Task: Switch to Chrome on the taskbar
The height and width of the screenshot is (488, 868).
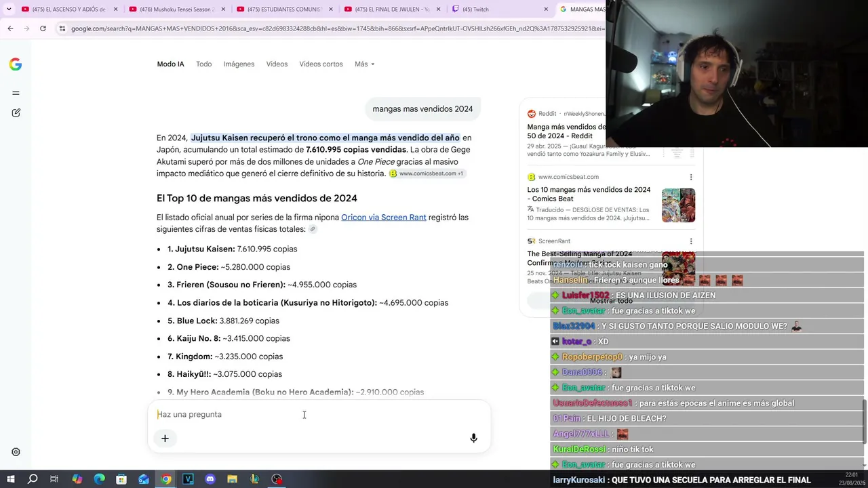Action: tap(165, 479)
